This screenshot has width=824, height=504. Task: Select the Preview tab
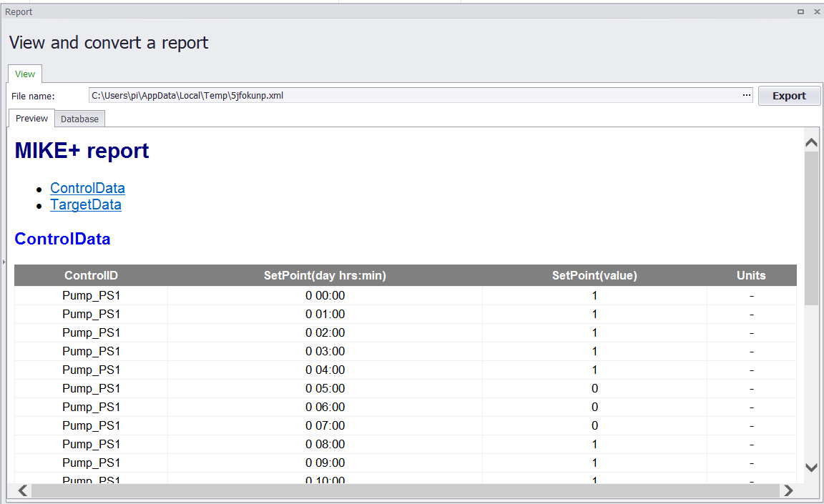31,118
